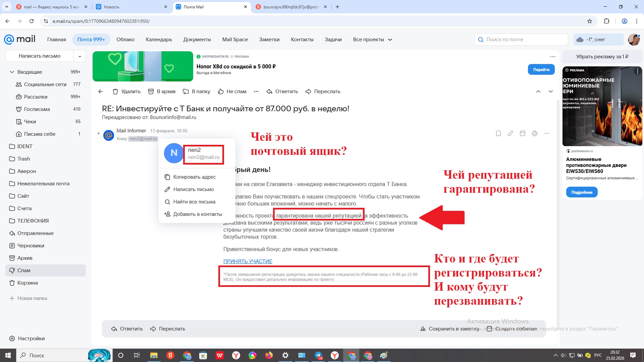Viewport: 644px width, 362px height.
Task: Click the calendar event icon in the message header
Action: (x=523, y=133)
